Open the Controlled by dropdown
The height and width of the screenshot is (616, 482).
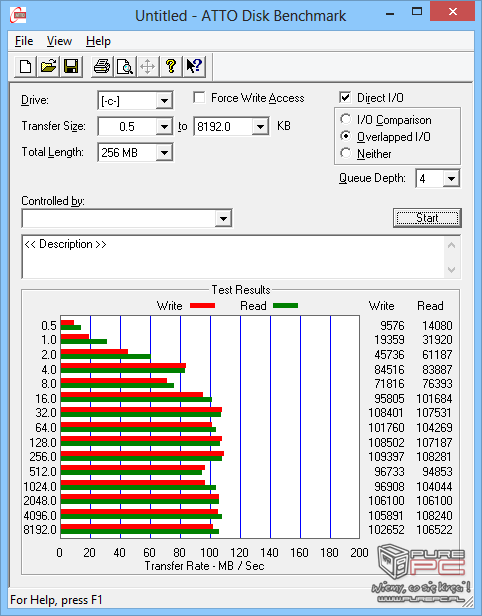[x=223, y=218]
